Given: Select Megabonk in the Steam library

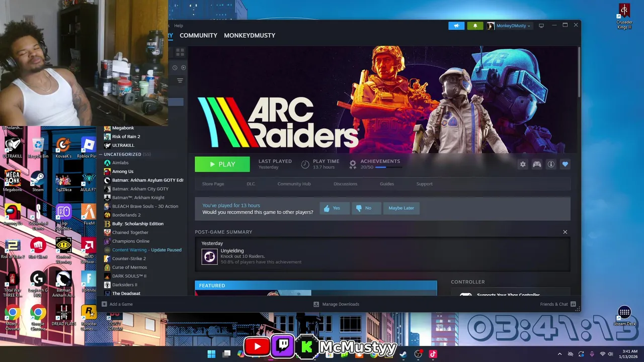Looking at the screenshot, I should (x=123, y=128).
